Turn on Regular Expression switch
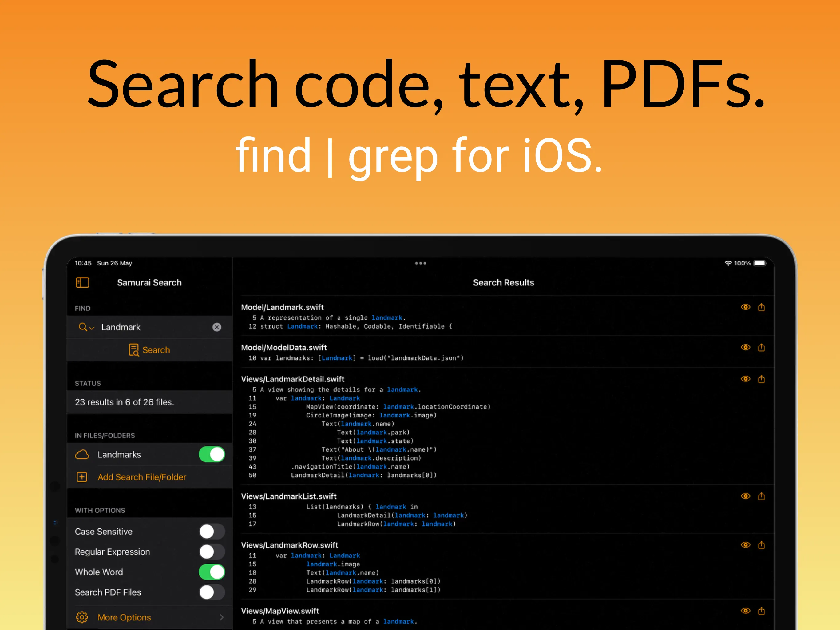This screenshot has height=630, width=840. click(212, 552)
